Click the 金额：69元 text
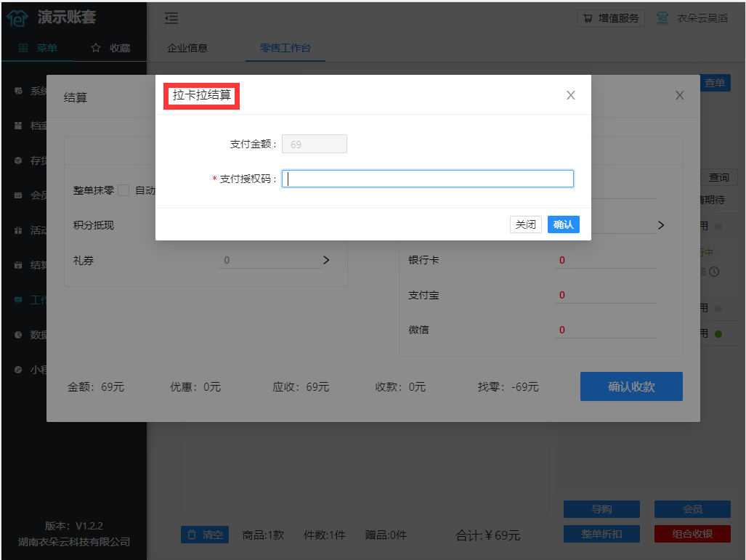The width and height of the screenshot is (746, 560). [x=96, y=387]
